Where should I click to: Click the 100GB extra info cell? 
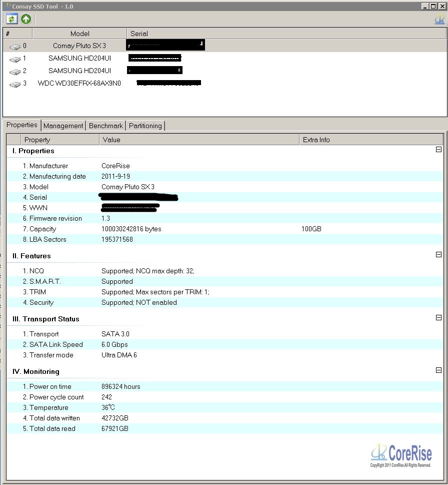tap(311, 229)
